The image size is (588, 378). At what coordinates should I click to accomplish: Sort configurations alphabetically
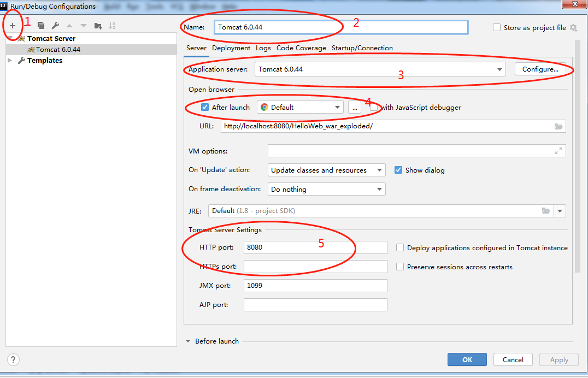tap(112, 26)
